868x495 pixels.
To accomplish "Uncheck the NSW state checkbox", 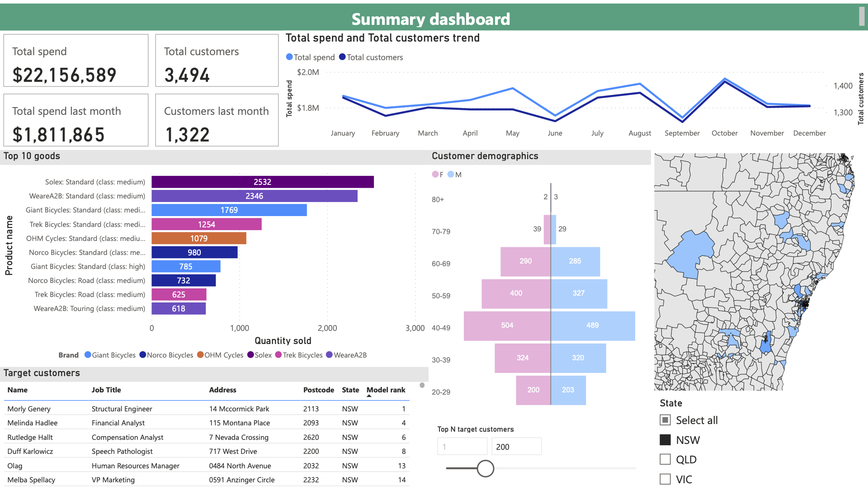I will coord(665,440).
